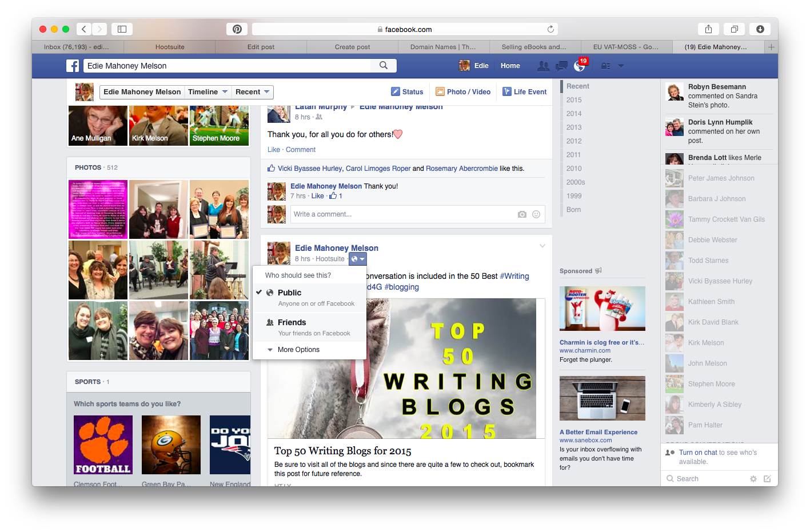Viewport: 810px width, 532px height.
Task: Click the Facebook search box
Action: (228, 66)
